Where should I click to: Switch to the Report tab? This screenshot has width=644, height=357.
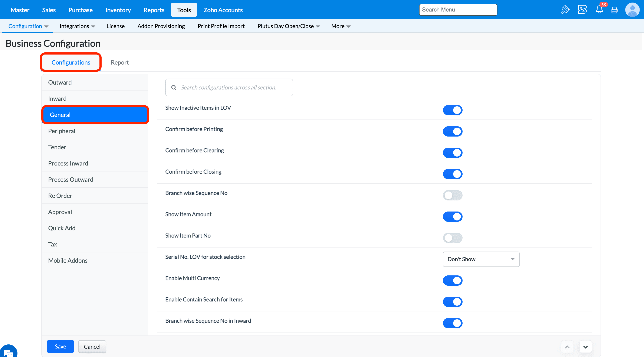120,62
